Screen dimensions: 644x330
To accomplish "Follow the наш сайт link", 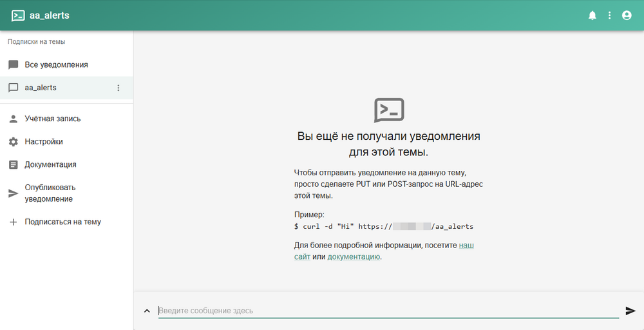I will tap(466, 246).
